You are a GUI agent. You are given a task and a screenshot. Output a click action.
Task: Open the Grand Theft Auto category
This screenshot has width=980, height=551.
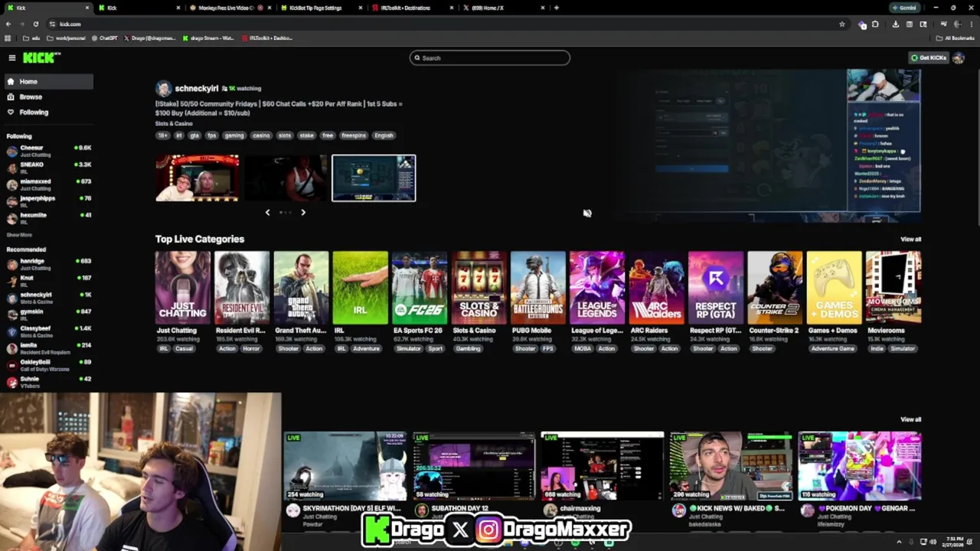coord(301,288)
